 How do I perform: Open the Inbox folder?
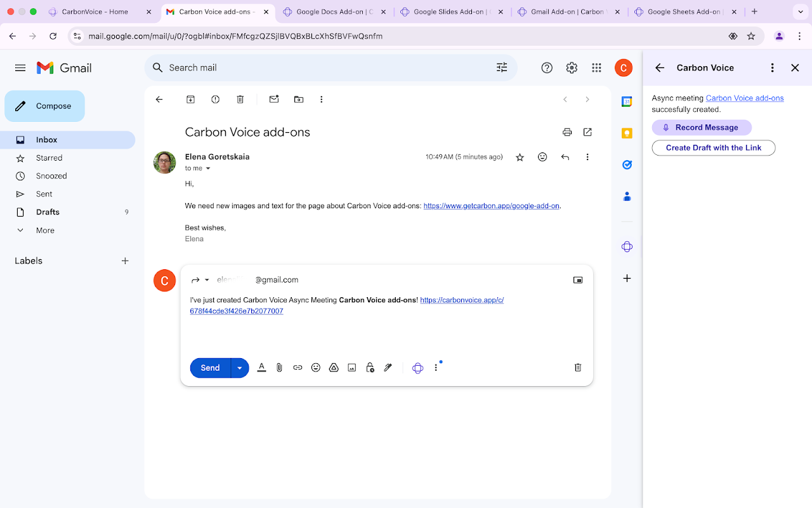[67, 140]
